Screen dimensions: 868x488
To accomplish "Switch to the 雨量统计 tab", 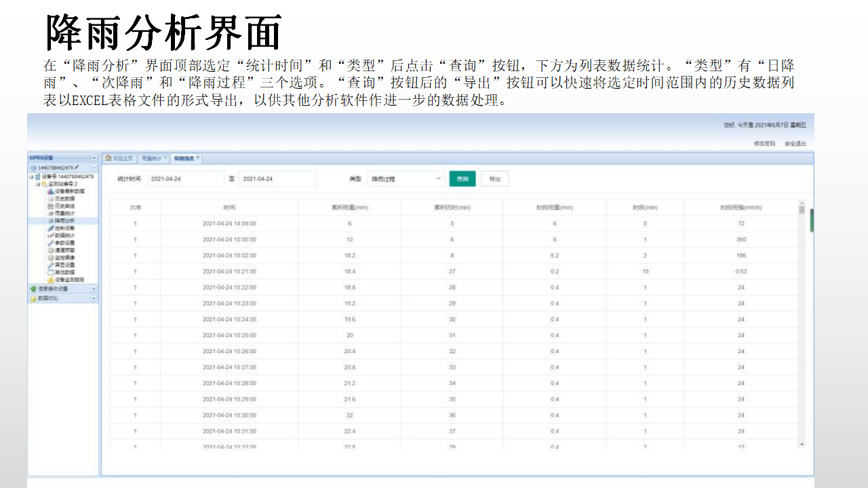I will click(151, 159).
